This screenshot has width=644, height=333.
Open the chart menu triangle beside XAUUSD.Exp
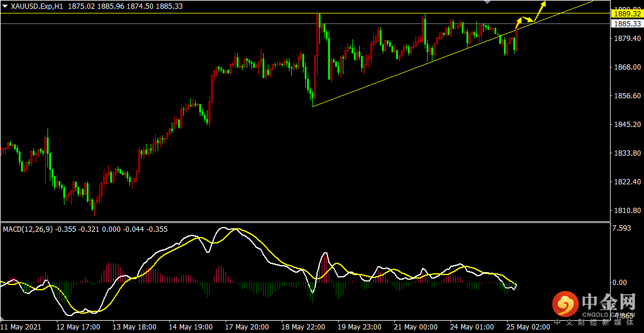6,6
